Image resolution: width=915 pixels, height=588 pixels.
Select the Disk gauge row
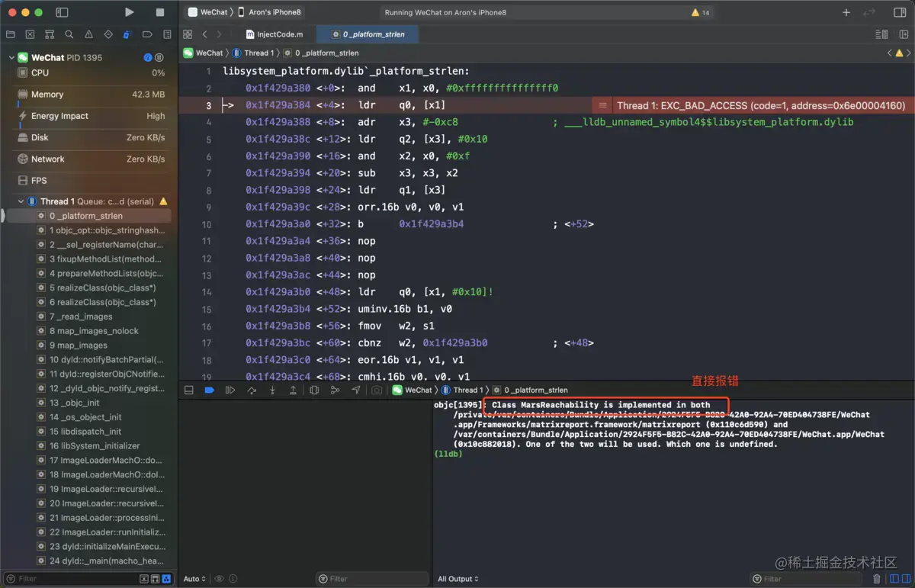click(x=91, y=137)
